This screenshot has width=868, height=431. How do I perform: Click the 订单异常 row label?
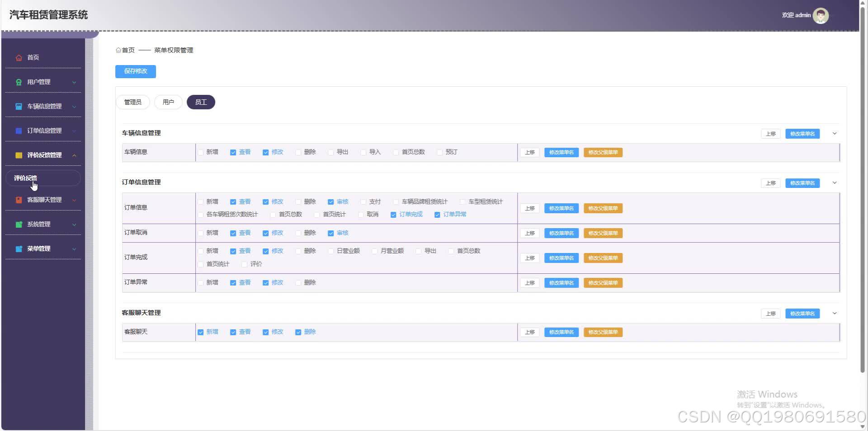click(136, 282)
